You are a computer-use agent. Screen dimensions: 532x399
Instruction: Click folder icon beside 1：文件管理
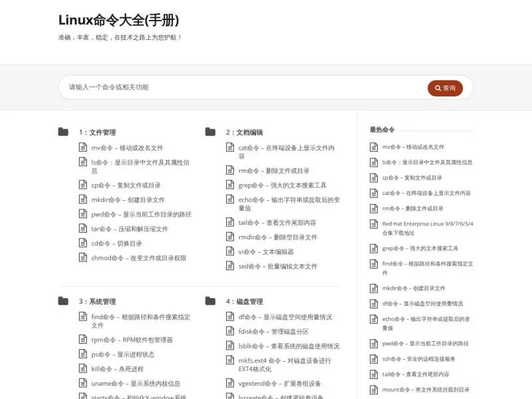pos(63,132)
